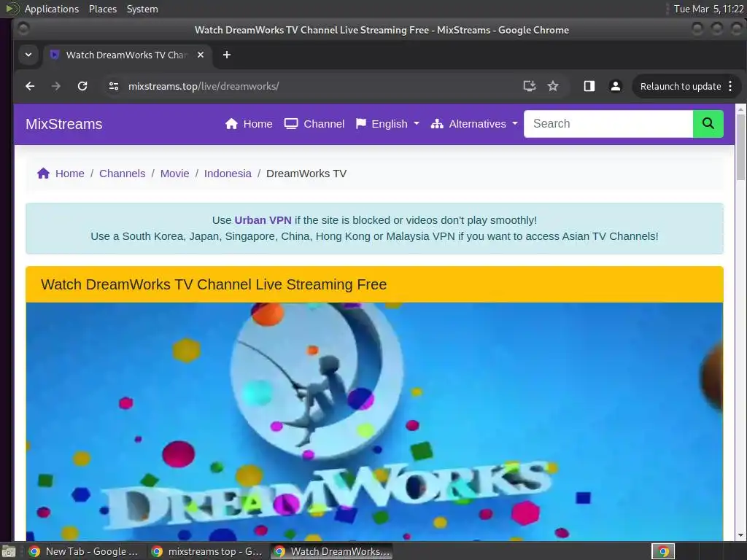747x560 pixels.
Task: Click the Home link in the breadcrumb
Action: tap(69, 174)
